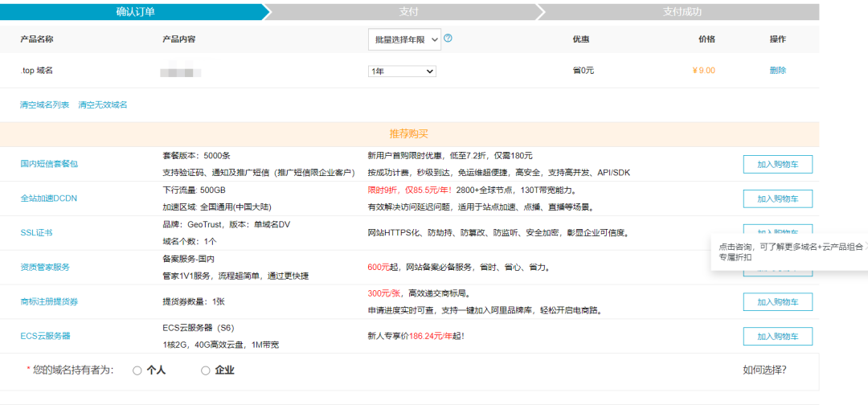Click the 186.24元/年 price text

pyautogui.click(x=432, y=336)
